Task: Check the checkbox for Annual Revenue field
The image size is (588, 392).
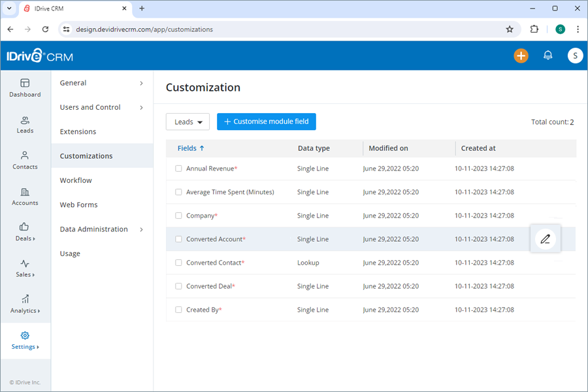Action: (x=178, y=169)
